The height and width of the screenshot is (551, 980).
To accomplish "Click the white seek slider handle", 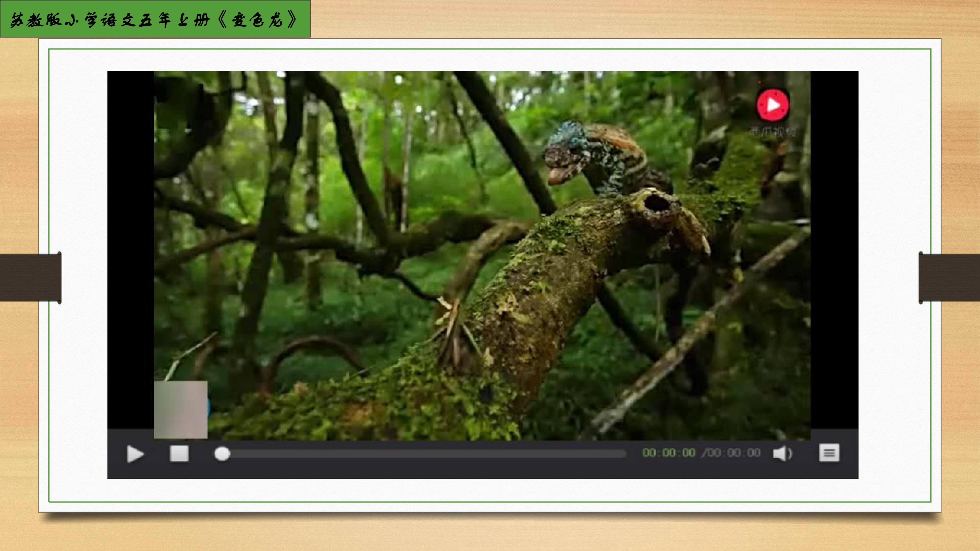I will tap(222, 454).
